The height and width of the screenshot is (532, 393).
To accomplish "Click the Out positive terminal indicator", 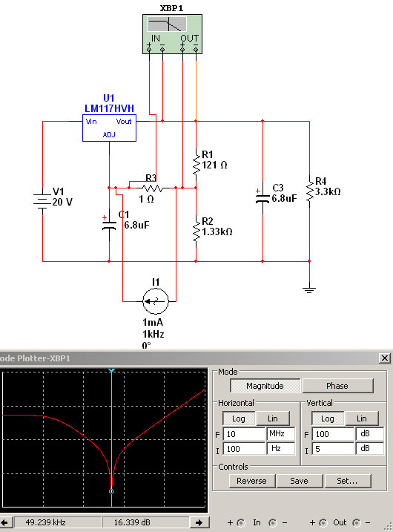I will coord(323,523).
